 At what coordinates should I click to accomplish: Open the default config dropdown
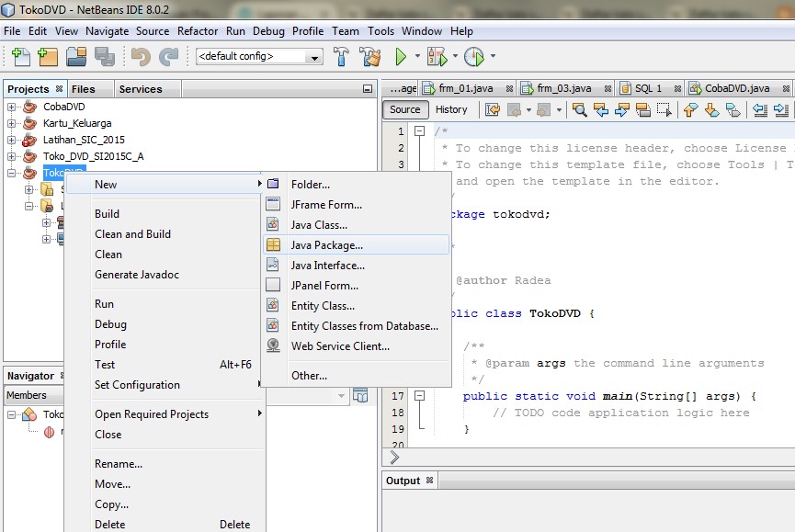click(259, 57)
